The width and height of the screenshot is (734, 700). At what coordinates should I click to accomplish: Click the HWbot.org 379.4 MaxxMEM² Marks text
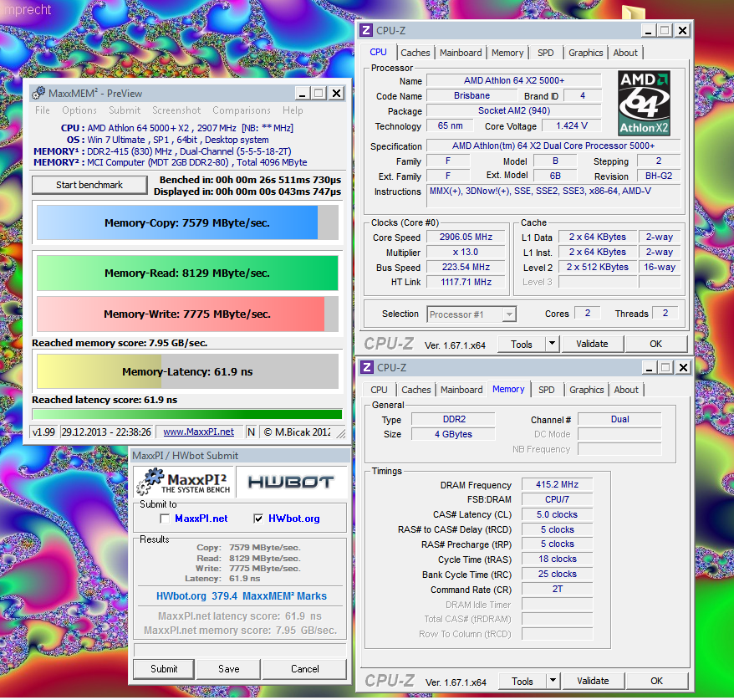coord(242,596)
